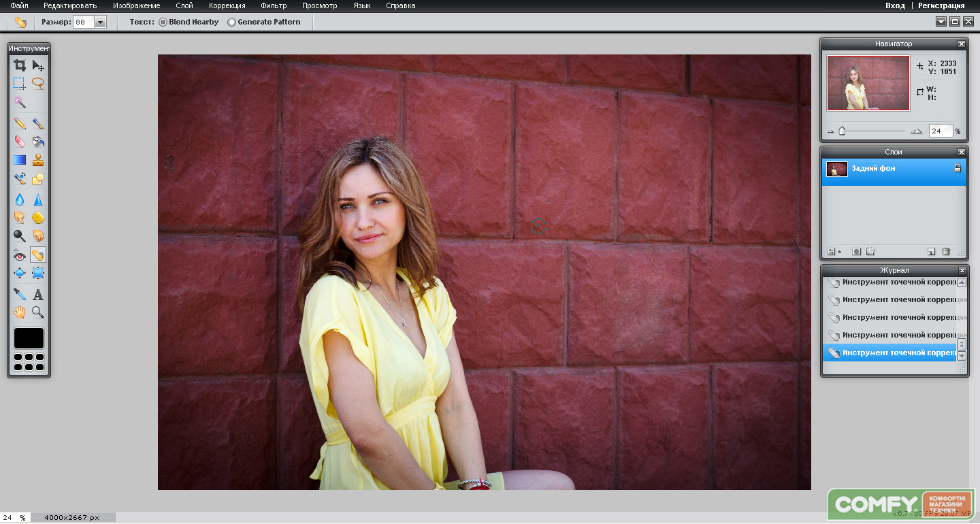Activate the Sharpen cone tool
This screenshot has width=980, height=524.
38,199
